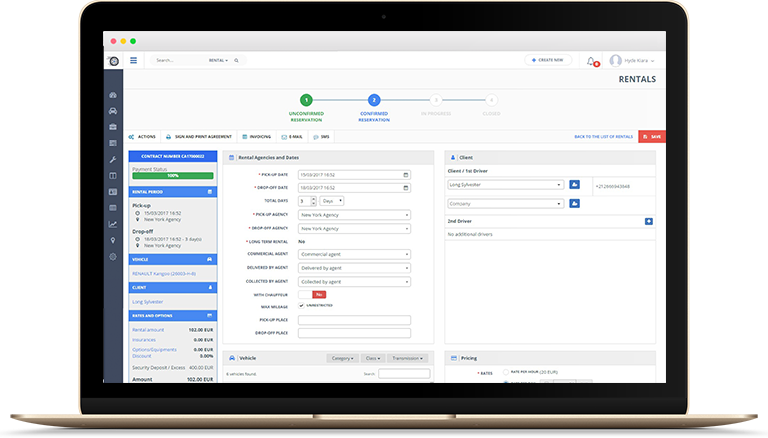The width and height of the screenshot is (768, 438).
Task: Open the Pick-up Agency dropdown
Action: (354, 215)
